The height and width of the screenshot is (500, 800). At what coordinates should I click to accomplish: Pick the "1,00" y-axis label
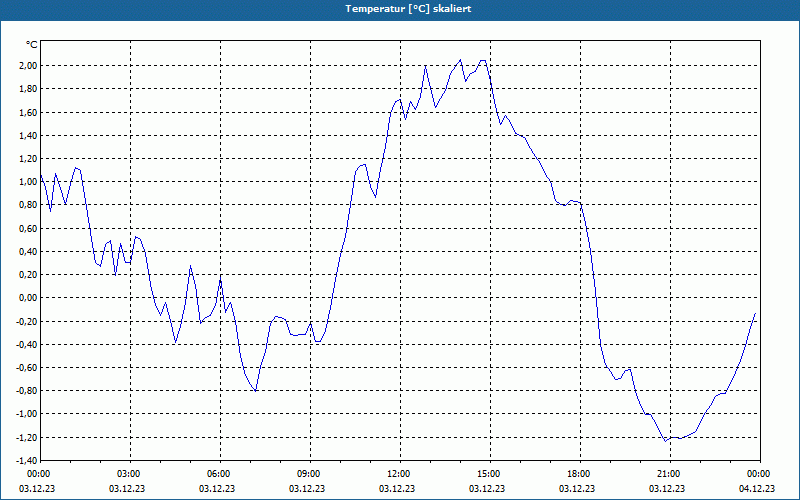click(29, 182)
